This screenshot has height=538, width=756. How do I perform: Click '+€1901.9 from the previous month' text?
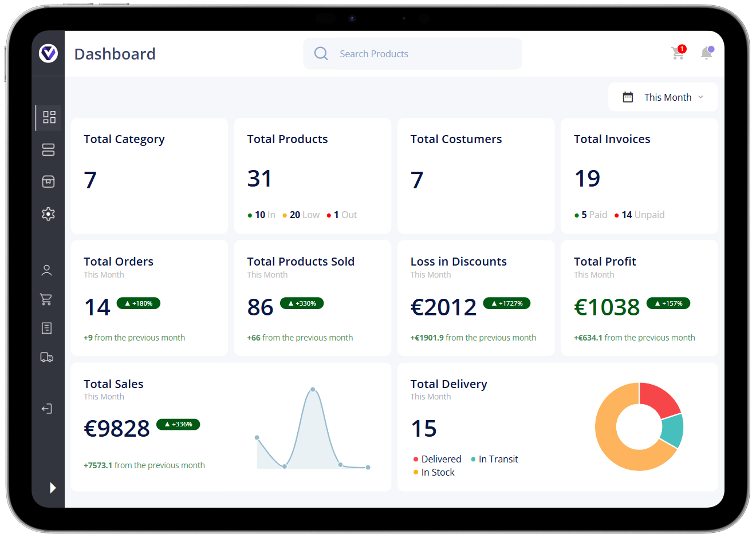coord(474,338)
